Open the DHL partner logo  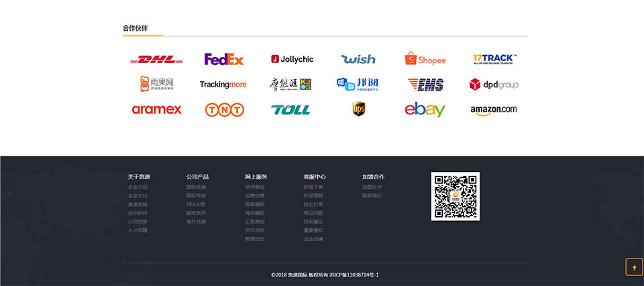pos(156,60)
